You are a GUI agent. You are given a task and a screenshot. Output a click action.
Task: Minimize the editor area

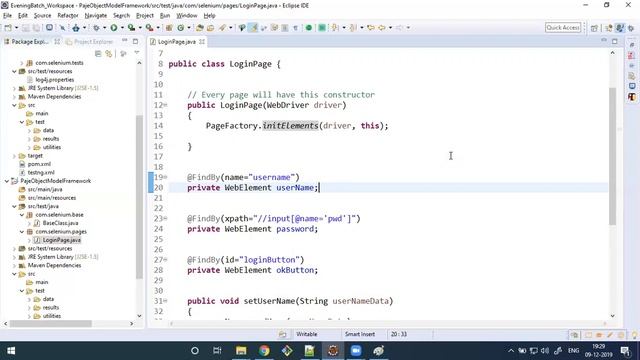click(604, 41)
